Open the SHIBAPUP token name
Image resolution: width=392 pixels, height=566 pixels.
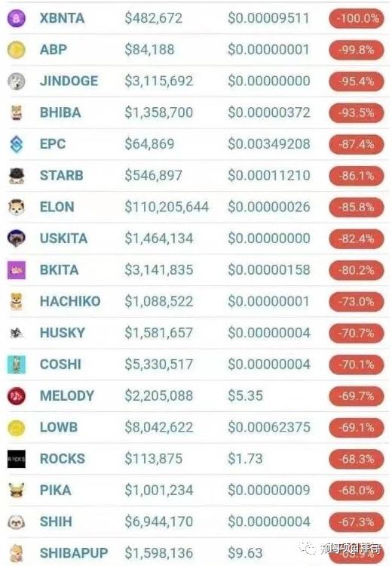(74, 553)
